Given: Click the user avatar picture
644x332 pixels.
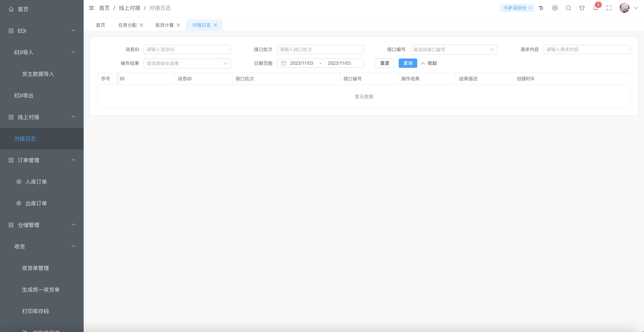Looking at the screenshot, I should 624,8.
